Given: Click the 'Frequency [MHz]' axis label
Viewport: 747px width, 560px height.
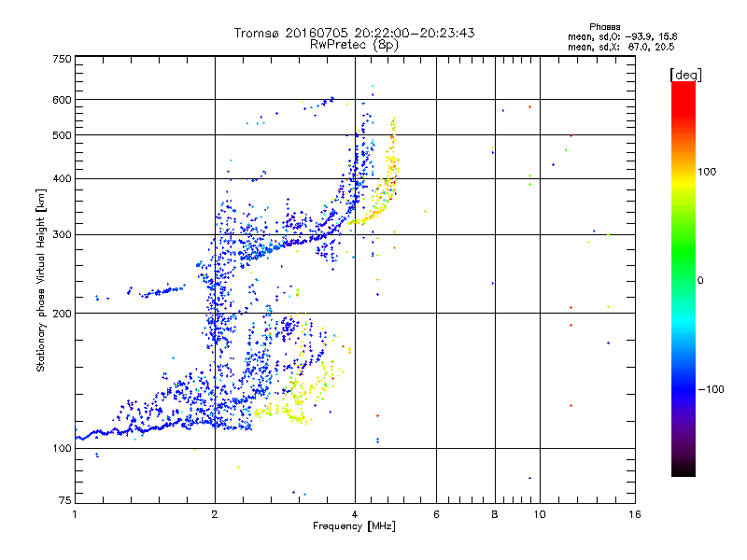Looking at the screenshot, I should point(354,525).
